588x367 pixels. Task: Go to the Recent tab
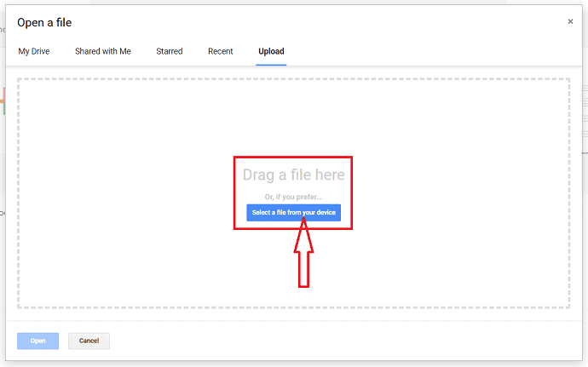click(221, 51)
